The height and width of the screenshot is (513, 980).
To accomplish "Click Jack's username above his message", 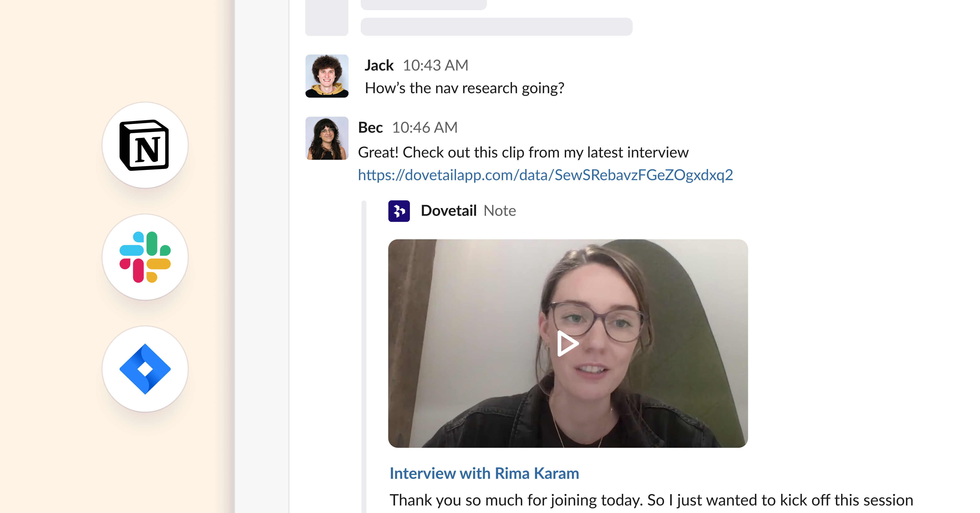I will tap(379, 65).
